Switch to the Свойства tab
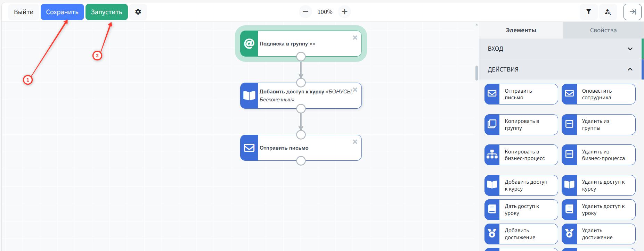The height and width of the screenshot is (251, 644). [603, 30]
